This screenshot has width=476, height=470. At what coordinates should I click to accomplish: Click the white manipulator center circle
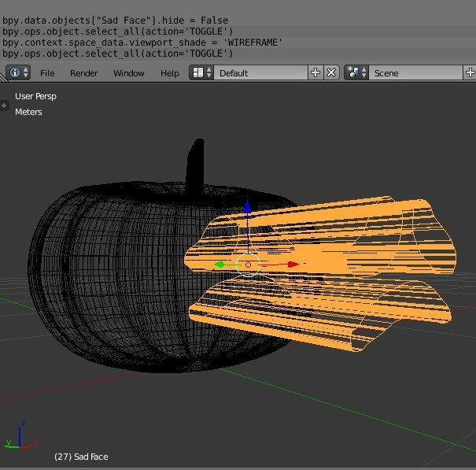248,265
